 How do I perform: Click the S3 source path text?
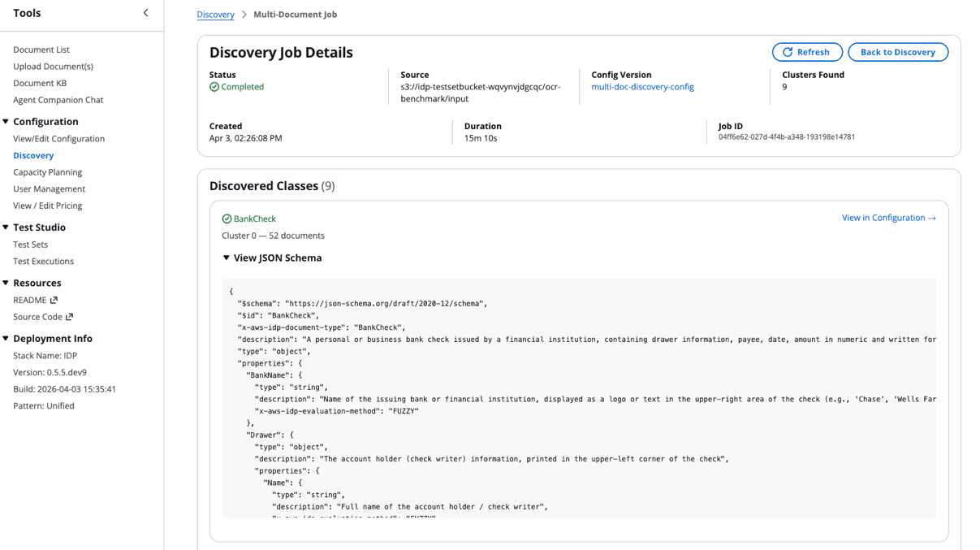click(x=481, y=93)
